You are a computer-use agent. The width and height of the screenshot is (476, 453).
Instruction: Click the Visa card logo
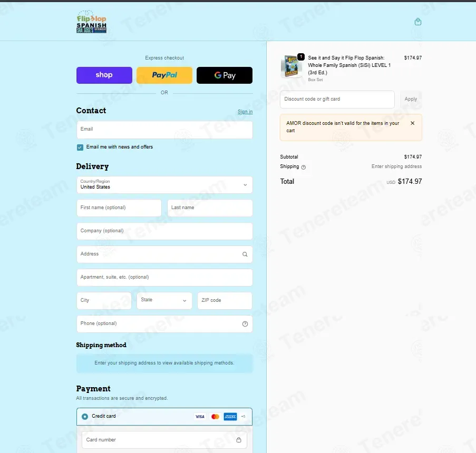point(200,417)
